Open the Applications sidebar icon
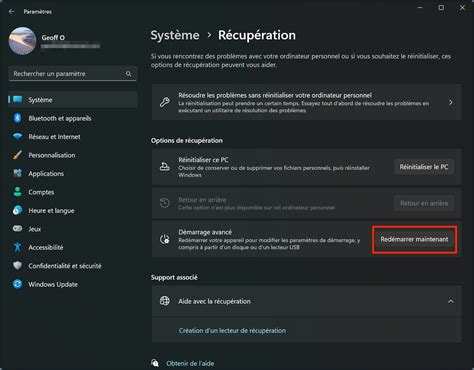The image size is (474, 370). (17, 173)
